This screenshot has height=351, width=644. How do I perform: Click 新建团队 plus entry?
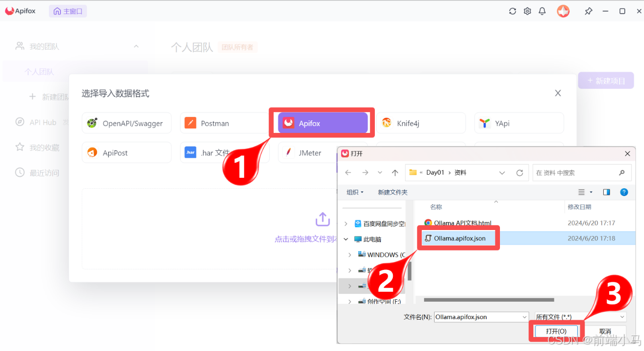tap(50, 97)
